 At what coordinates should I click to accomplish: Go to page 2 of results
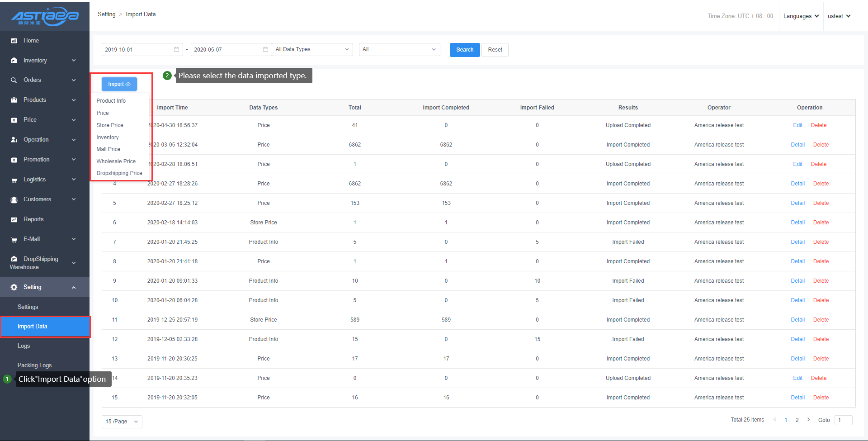[797, 420]
